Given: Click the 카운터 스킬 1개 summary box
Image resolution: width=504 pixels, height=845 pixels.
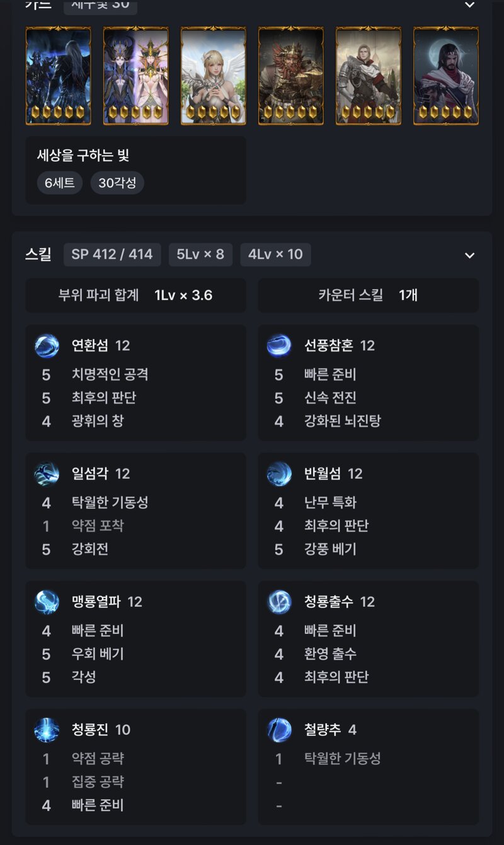Looking at the screenshot, I should [369, 296].
